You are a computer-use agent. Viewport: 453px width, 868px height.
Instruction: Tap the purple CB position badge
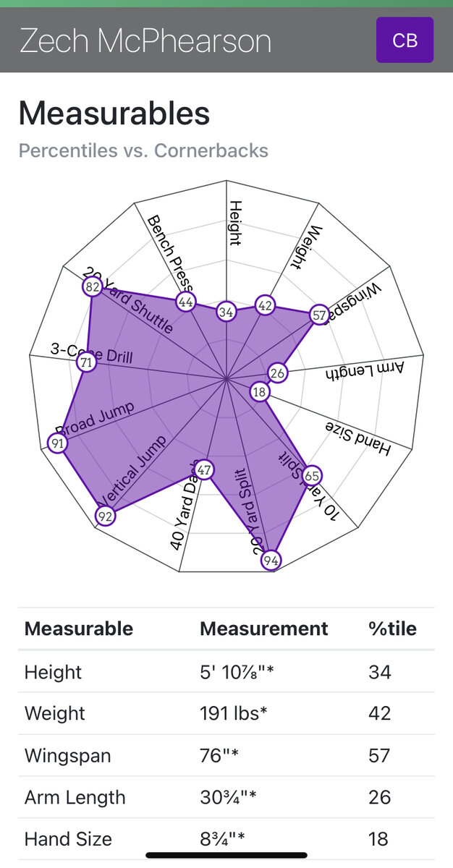(405, 41)
